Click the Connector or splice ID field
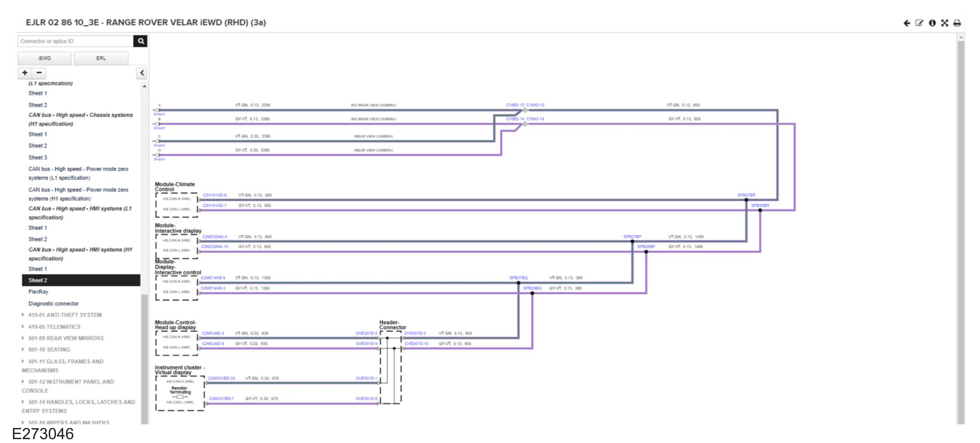 click(75, 41)
